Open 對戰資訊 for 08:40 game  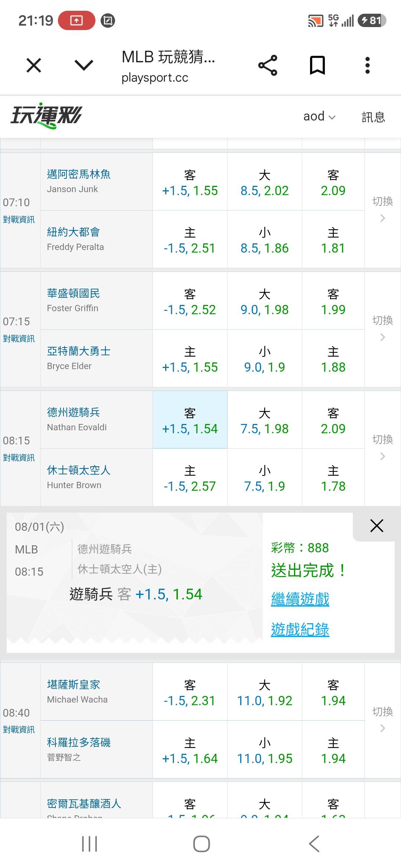click(19, 729)
